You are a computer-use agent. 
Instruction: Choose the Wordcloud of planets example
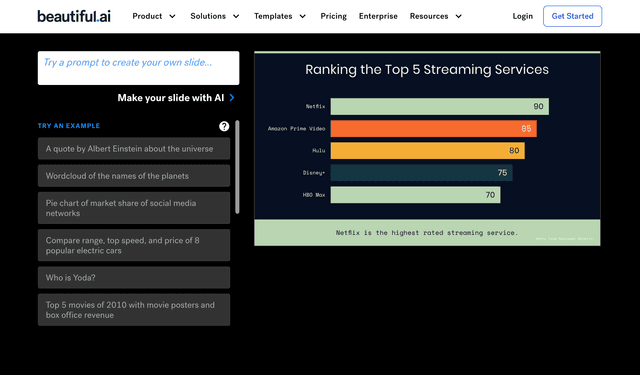coord(134,176)
